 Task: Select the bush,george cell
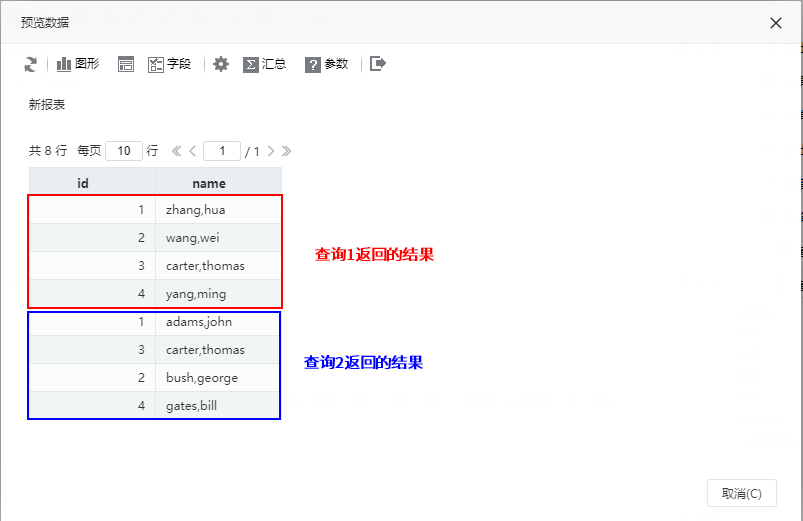tap(219, 378)
